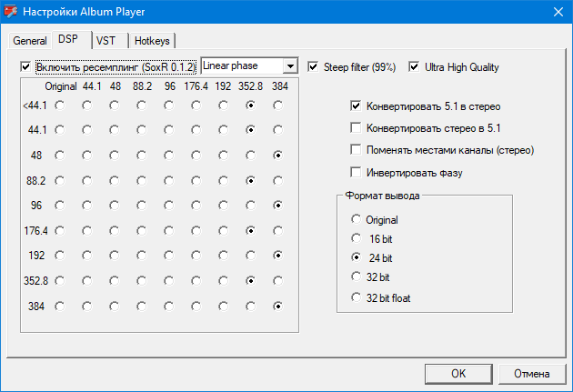Click the 176.4 column header
This screenshot has width=573, height=392.
(x=196, y=86)
